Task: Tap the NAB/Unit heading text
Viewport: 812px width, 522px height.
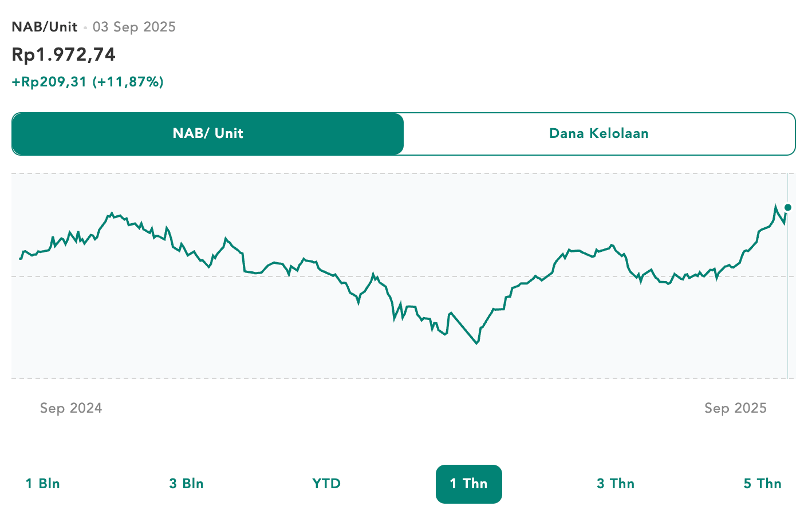Action: [45, 26]
